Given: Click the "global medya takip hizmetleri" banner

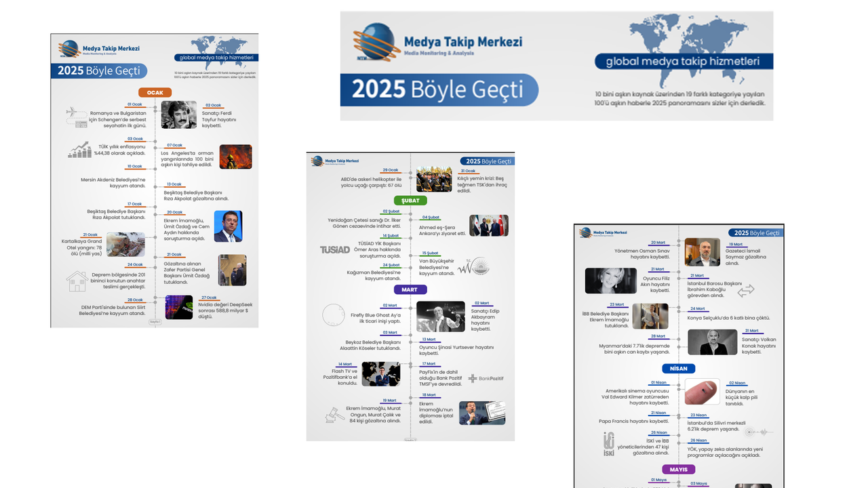Looking at the screenshot, I should pyautogui.click(x=683, y=61).
